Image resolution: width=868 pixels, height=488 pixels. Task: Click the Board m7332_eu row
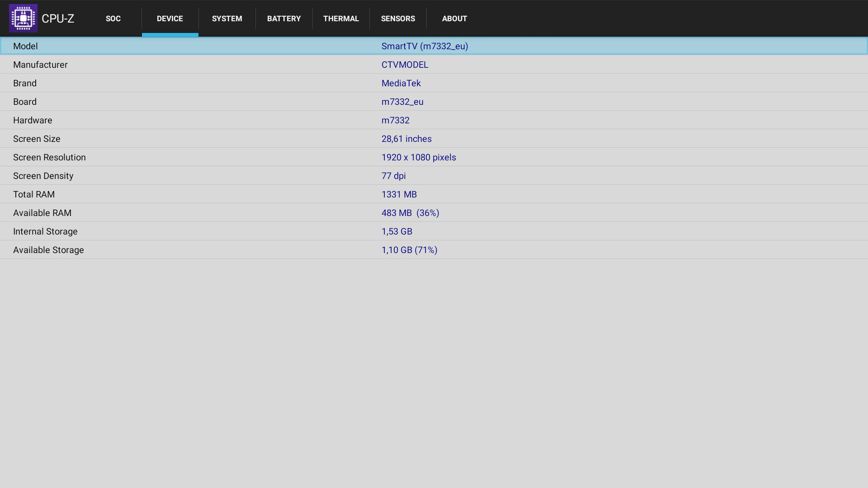(x=434, y=102)
